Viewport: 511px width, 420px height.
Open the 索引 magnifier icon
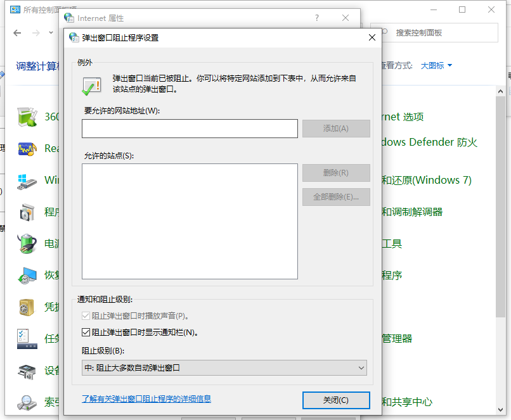click(x=27, y=402)
